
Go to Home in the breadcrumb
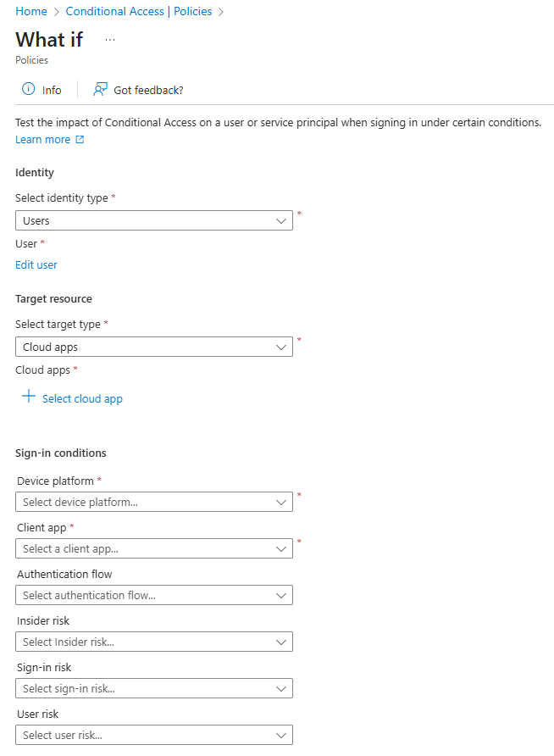click(31, 12)
